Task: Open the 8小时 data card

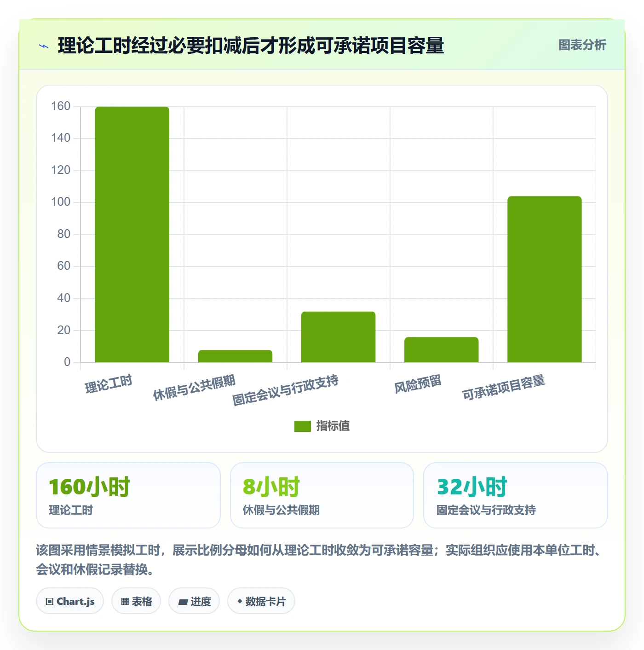Action: pos(322,495)
